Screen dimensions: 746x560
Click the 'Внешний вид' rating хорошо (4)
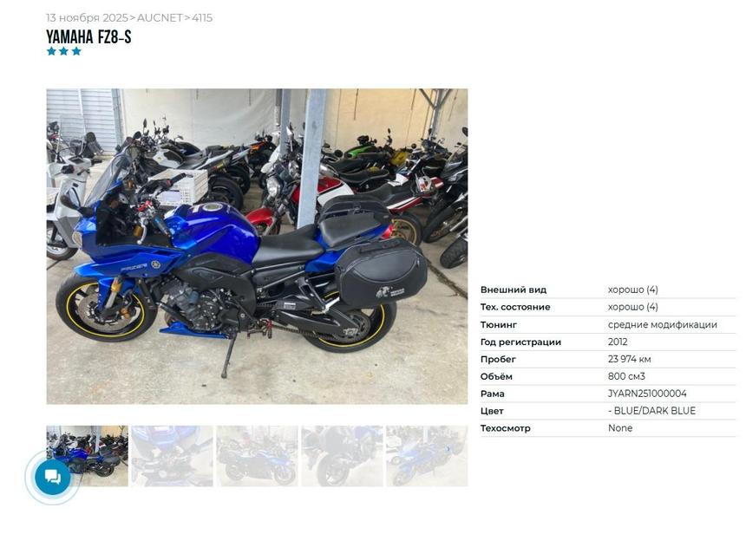632,290
